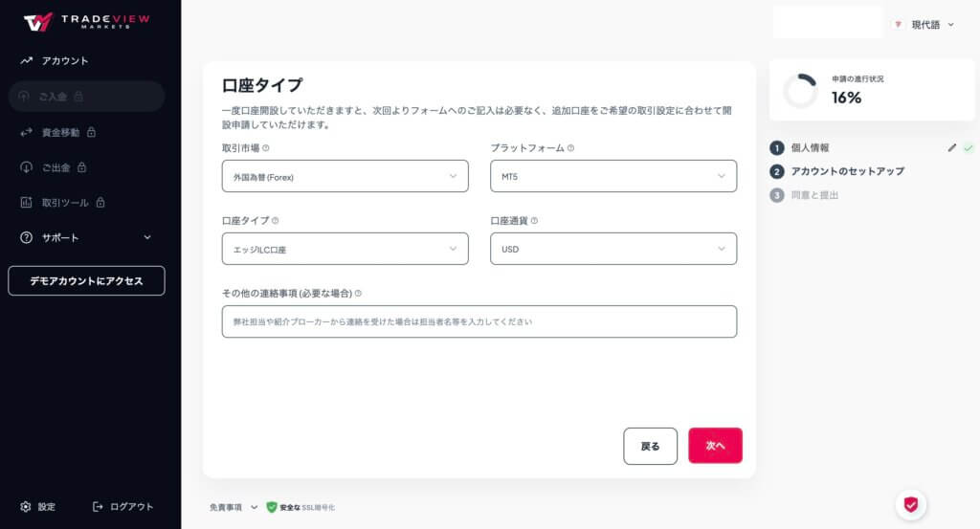Click the green SSL shield icon
980x529 pixels.
coord(271,507)
